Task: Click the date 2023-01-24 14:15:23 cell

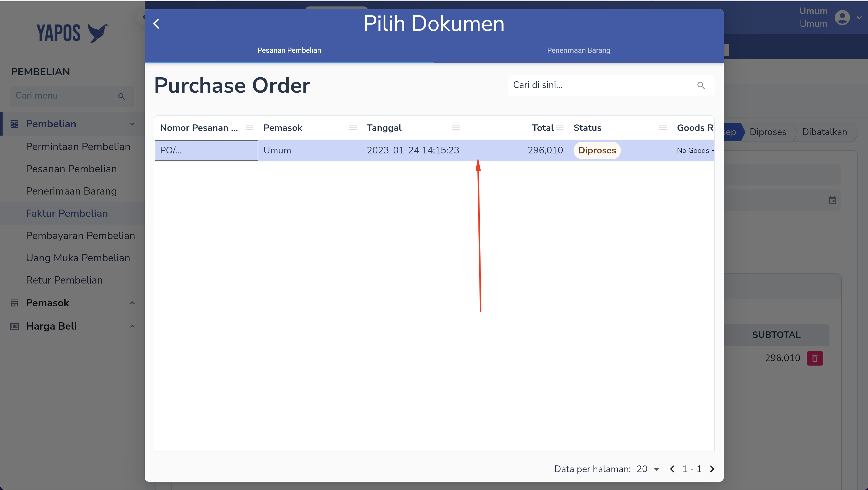Action: pos(413,150)
